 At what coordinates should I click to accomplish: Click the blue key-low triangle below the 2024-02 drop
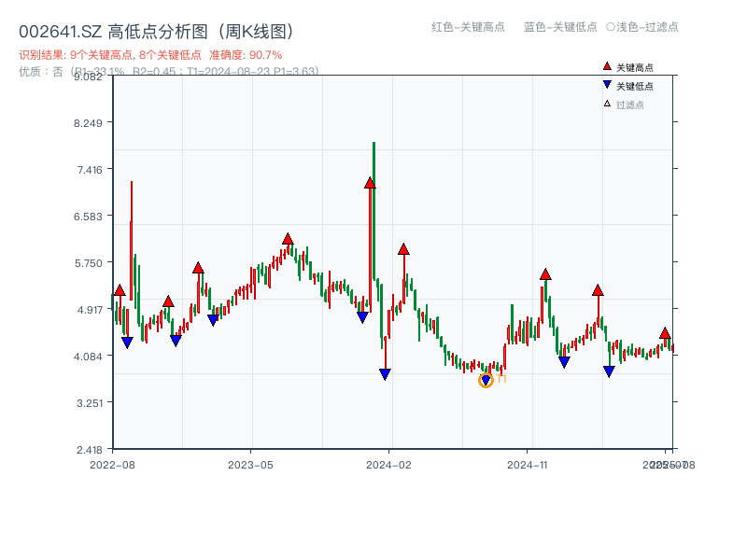pos(386,373)
